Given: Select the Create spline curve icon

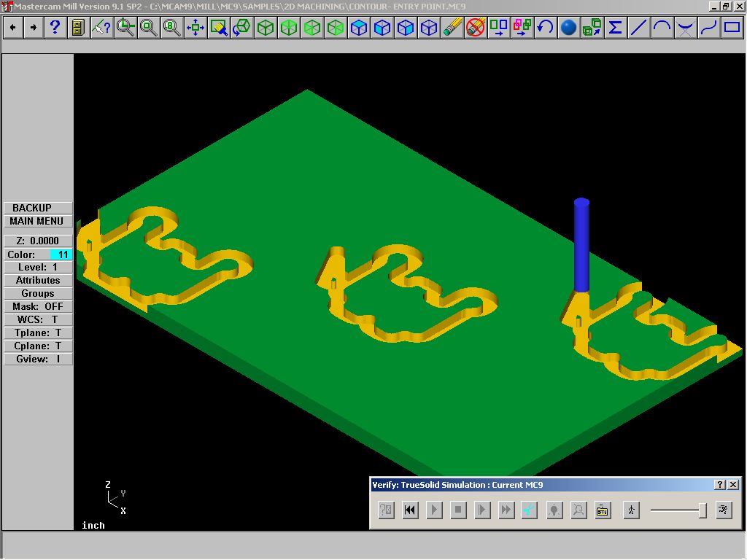Looking at the screenshot, I should click(709, 28).
